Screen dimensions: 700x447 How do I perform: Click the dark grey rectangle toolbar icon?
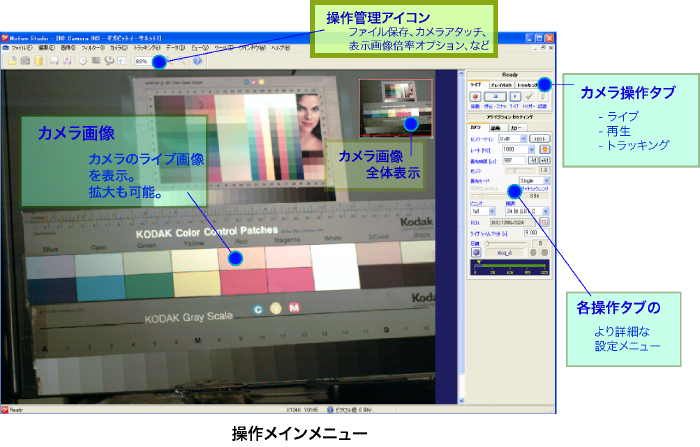click(96, 60)
